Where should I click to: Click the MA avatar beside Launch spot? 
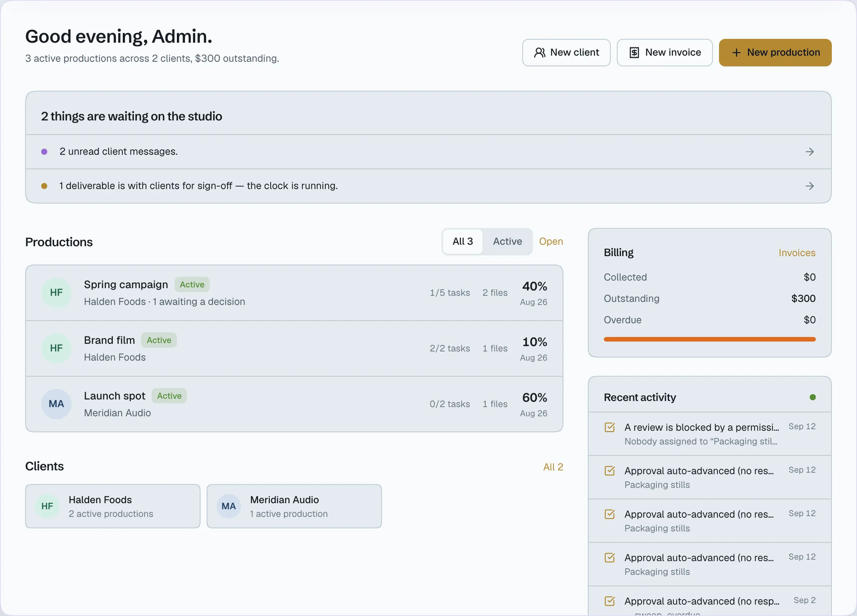pyautogui.click(x=56, y=404)
